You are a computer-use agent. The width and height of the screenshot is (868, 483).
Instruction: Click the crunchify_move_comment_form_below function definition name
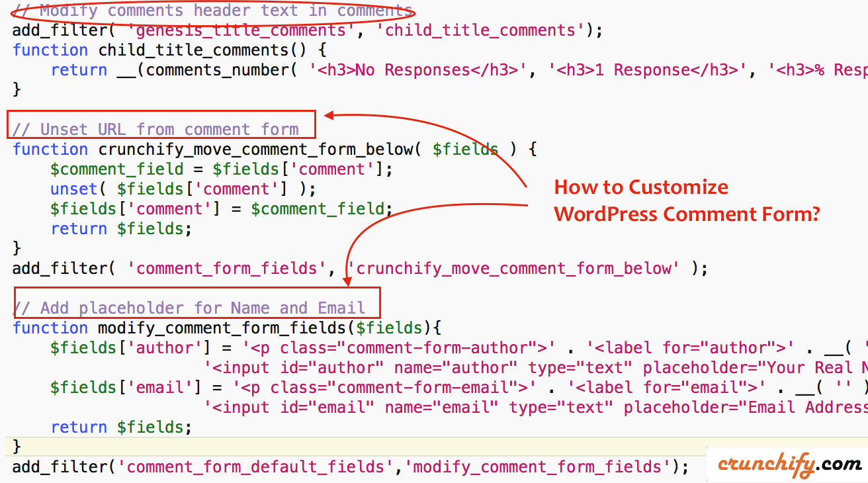coord(256,150)
